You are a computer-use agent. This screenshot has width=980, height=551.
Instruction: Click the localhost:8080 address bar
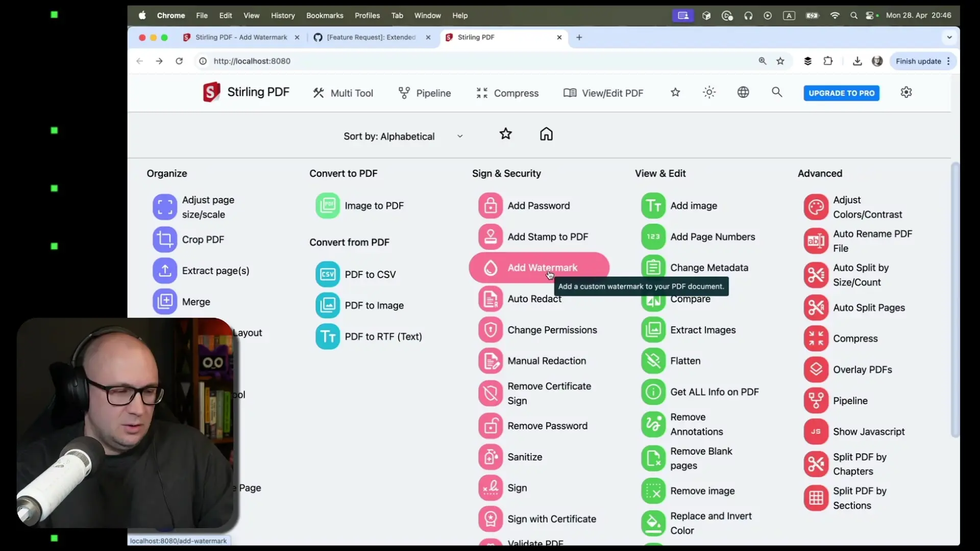pyautogui.click(x=475, y=61)
